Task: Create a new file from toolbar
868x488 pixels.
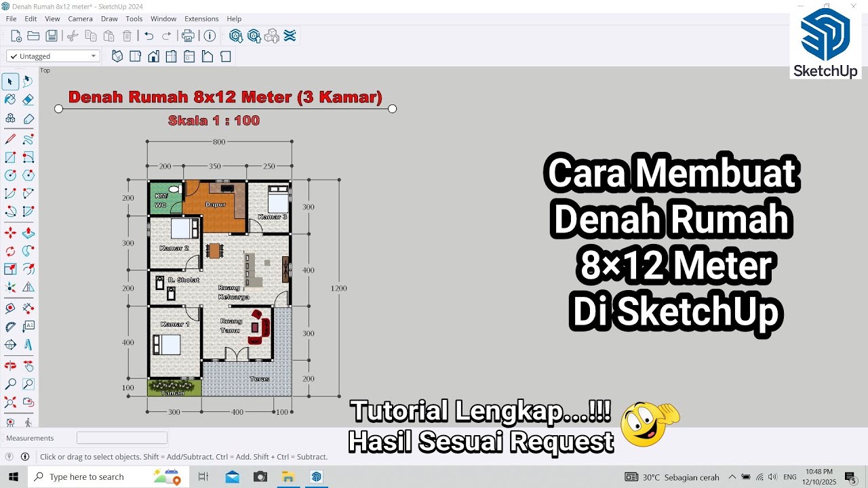Action: [x=16, y=36]
